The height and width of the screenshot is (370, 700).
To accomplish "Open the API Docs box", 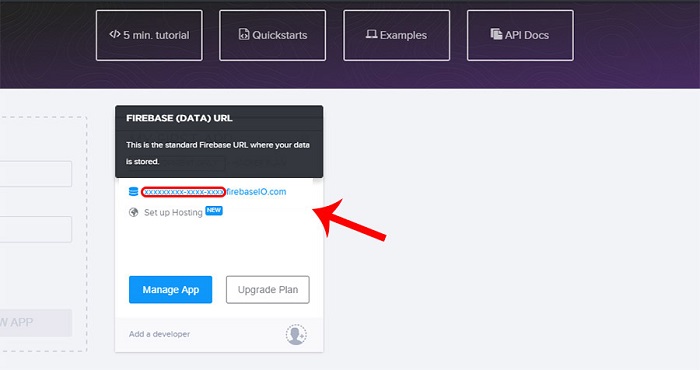I will (520, 35).
